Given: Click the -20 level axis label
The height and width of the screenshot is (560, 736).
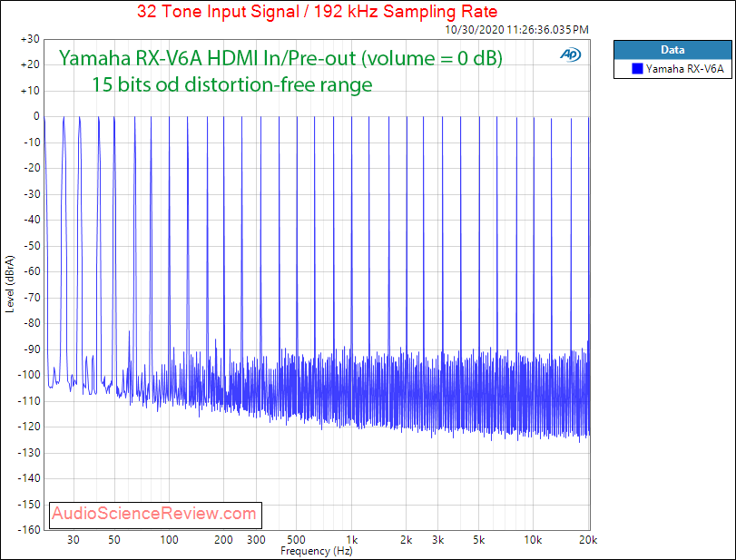Looking at the screenshot, I should [32, 168].
